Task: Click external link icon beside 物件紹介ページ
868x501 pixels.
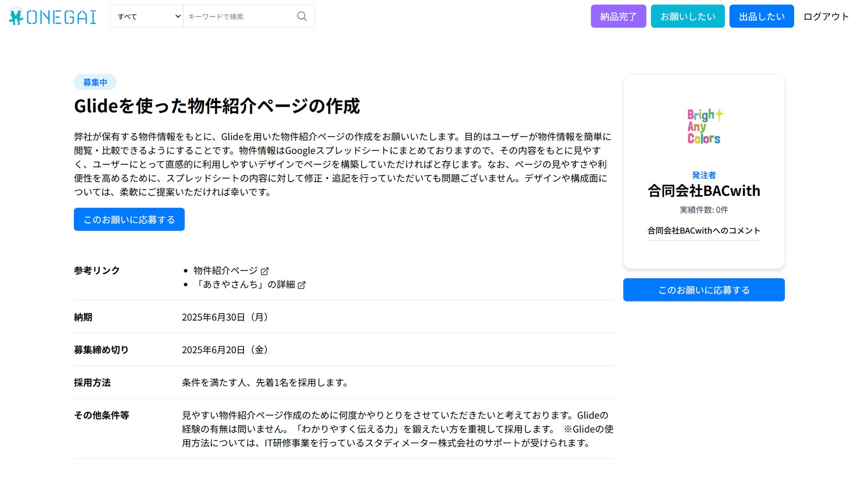Action: 265,271
